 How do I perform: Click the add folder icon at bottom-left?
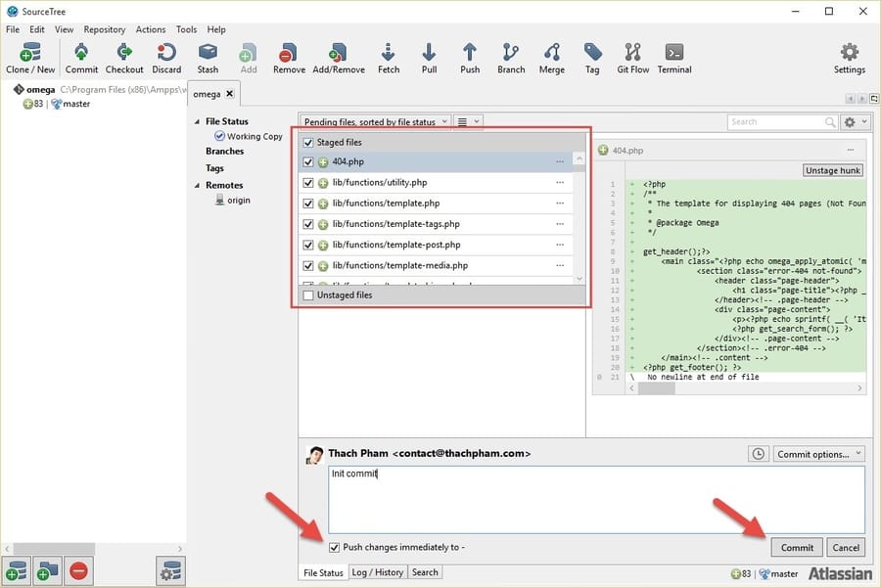(47, 571)
